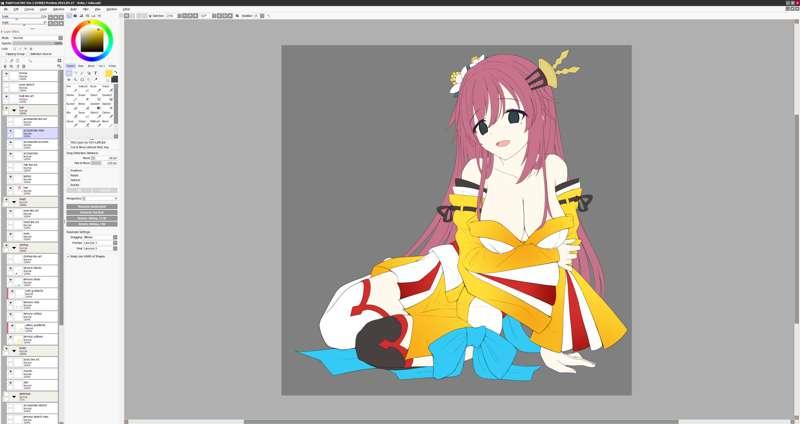
Task: Click the canvas horizontal scrollbar
Action: coord(459,422)
